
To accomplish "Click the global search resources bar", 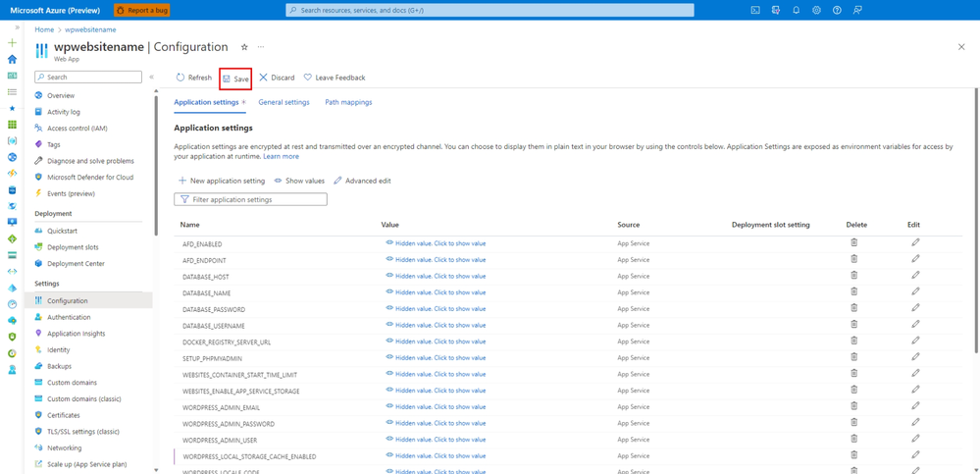I will coord(490,10).
